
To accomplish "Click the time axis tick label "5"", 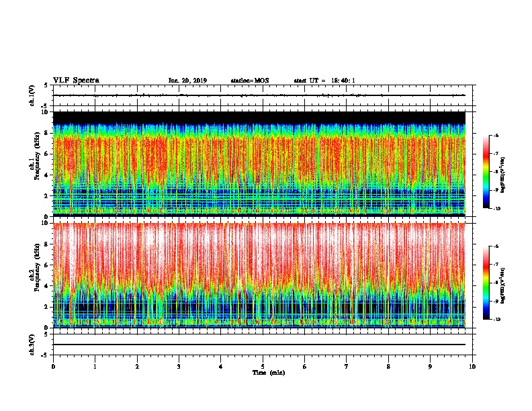I will click(263, 366).
